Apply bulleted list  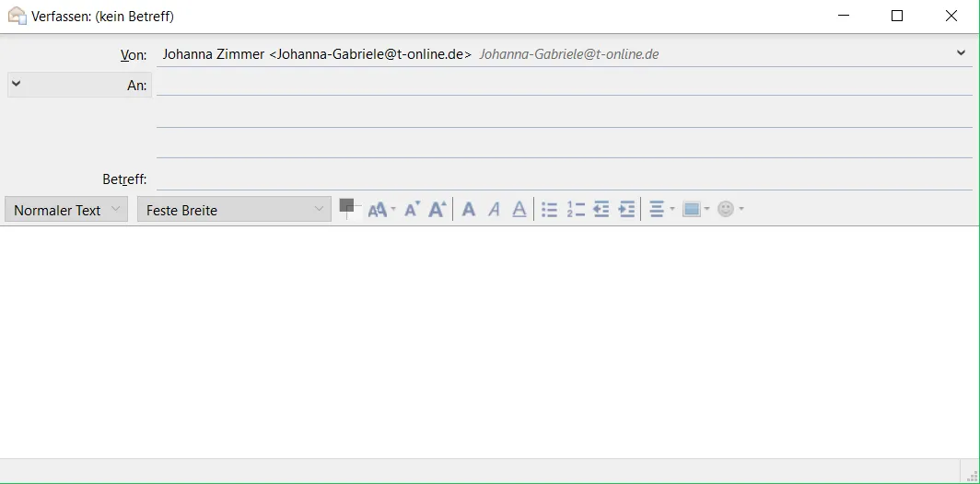(549, 209)
